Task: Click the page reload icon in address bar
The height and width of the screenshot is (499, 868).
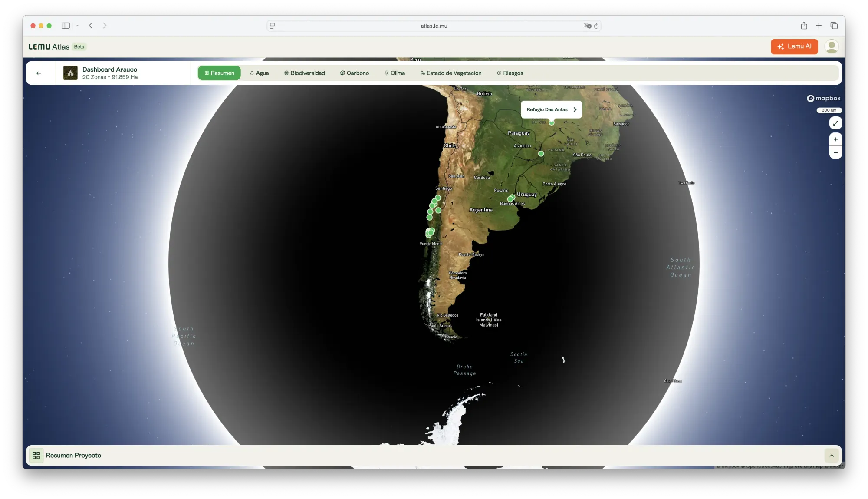Action: [596, 26]
